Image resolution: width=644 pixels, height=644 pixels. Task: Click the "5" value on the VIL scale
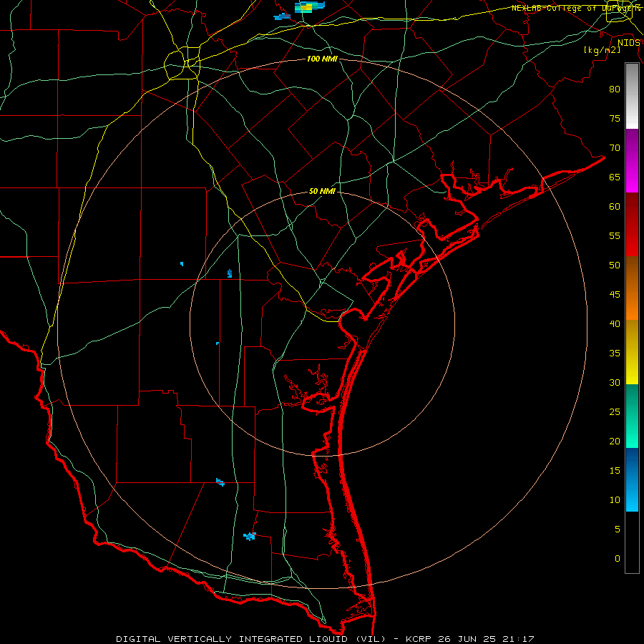(x=618, y=529)
